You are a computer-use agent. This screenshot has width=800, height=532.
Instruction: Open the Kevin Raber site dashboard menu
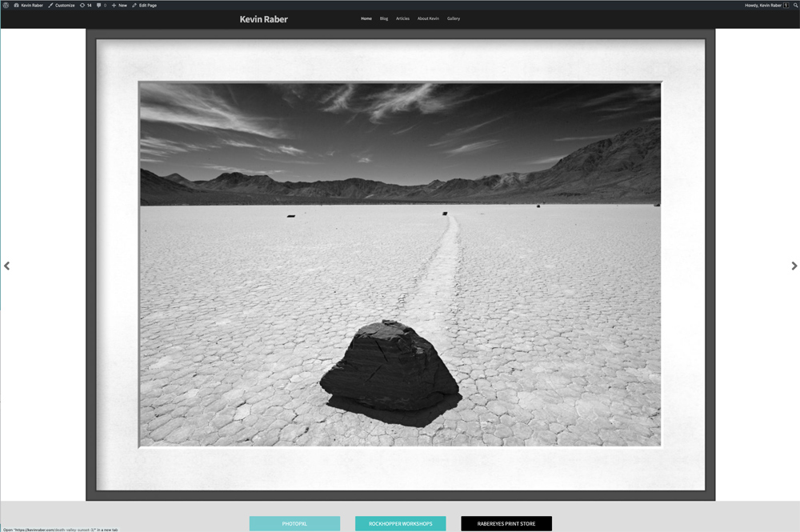[x=30, y=5]
